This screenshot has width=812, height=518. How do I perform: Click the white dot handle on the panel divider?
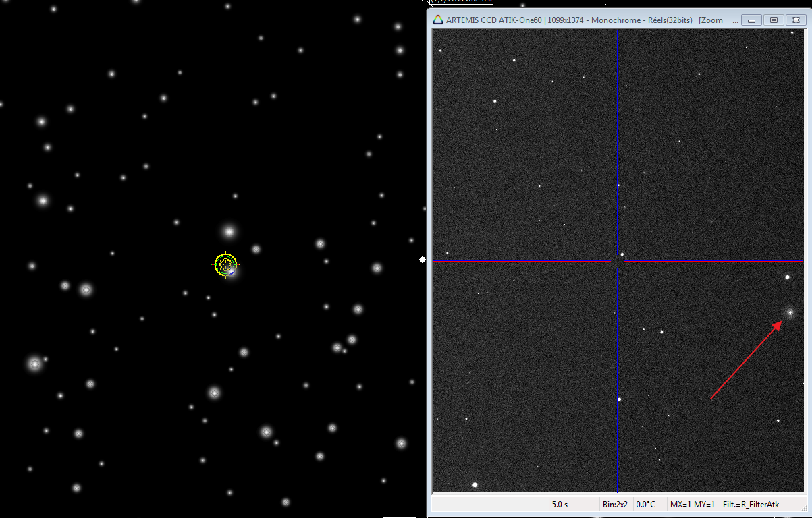point(423,260)
